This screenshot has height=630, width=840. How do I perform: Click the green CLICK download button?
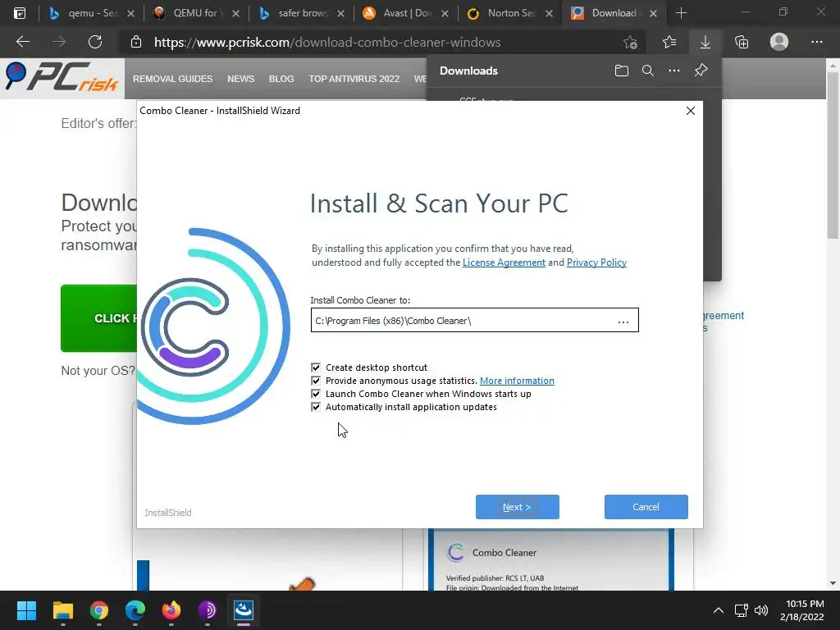click(x=99, y=318)
